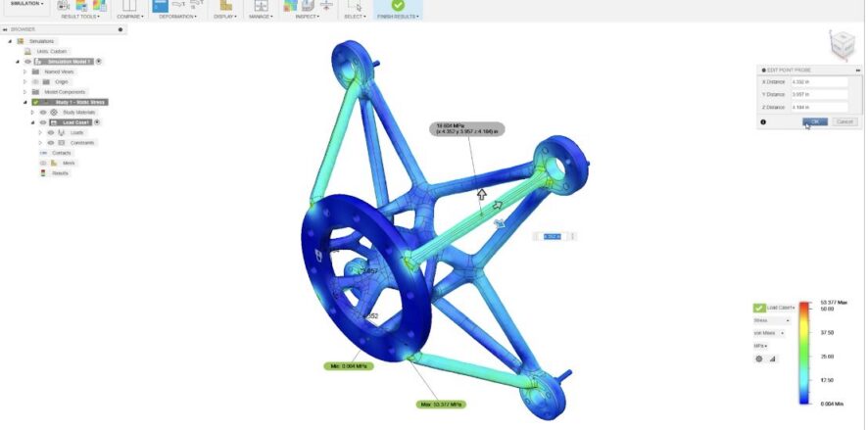Open the Stress result type dropdown
Viewport: 868px width, 430px height.
click(x=771, y=320)
